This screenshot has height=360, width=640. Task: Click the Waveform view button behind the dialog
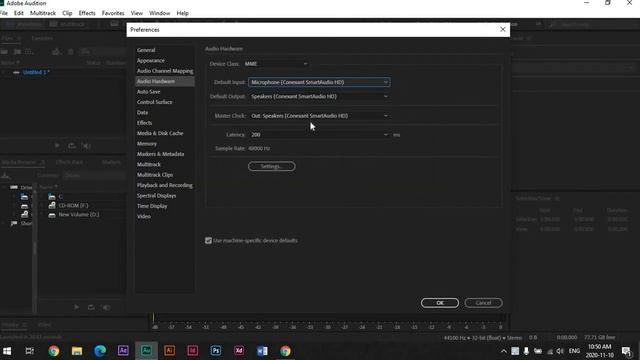point(23,24)
